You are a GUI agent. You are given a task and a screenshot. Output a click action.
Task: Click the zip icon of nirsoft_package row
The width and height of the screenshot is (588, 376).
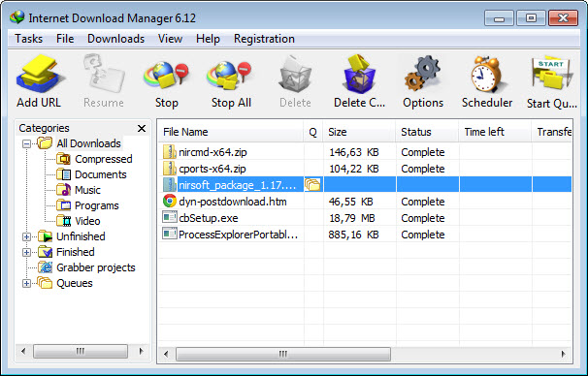coord(170,185)
